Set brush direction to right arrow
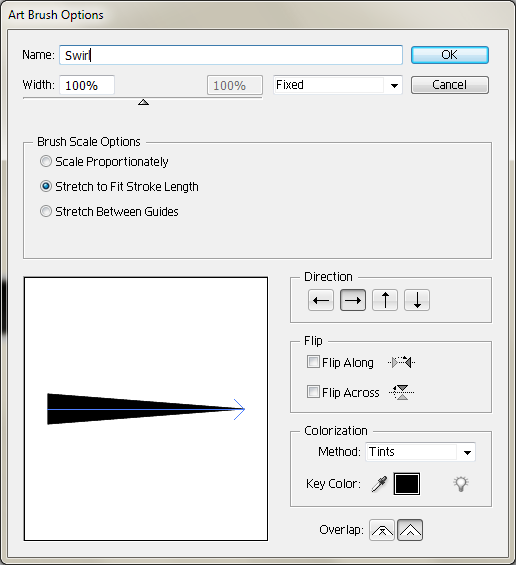This screenshot has width=516, height=565. coord(353,300)
